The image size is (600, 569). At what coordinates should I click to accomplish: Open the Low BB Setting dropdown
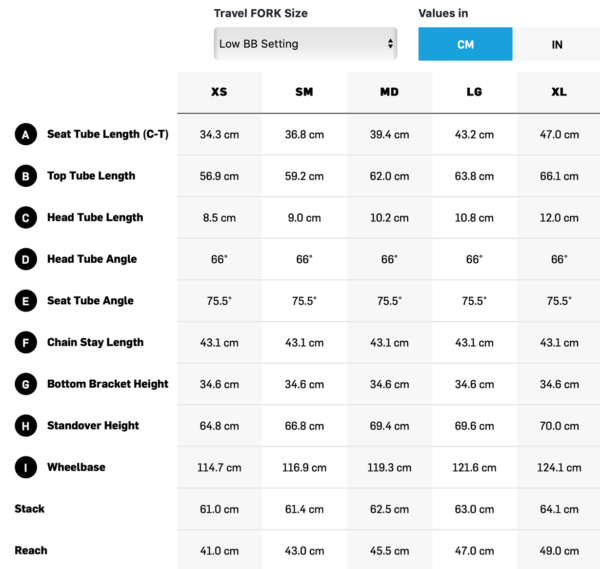coord(305,44)
